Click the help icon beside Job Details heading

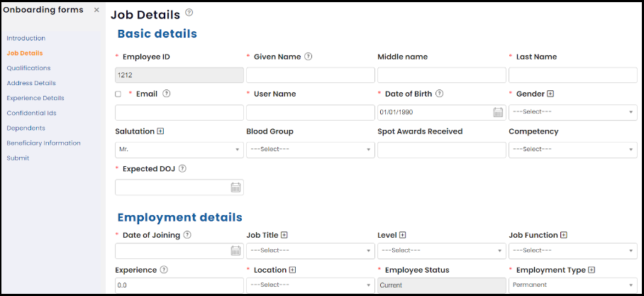click(189, 13)
